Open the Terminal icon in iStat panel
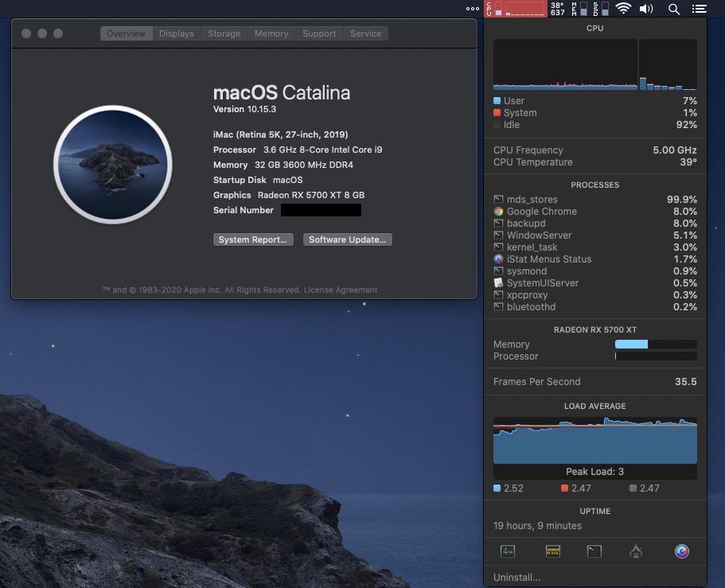 click(594, 551)
